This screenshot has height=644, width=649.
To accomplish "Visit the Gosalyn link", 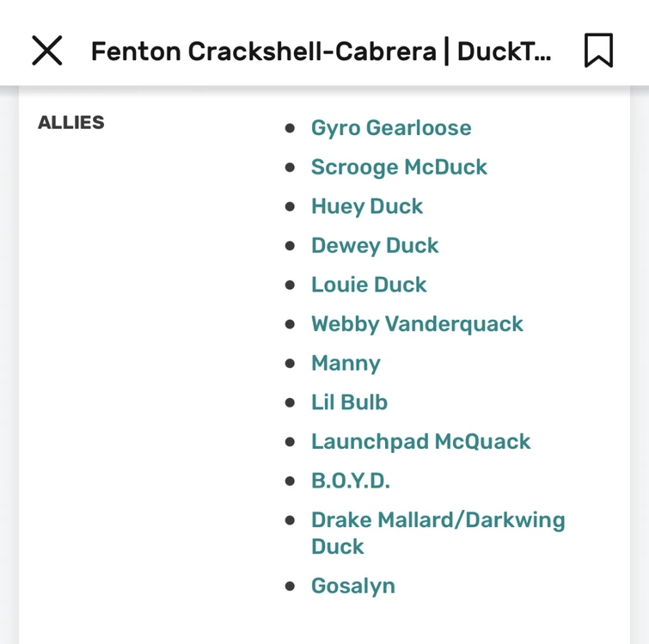I will click(353, 586).
